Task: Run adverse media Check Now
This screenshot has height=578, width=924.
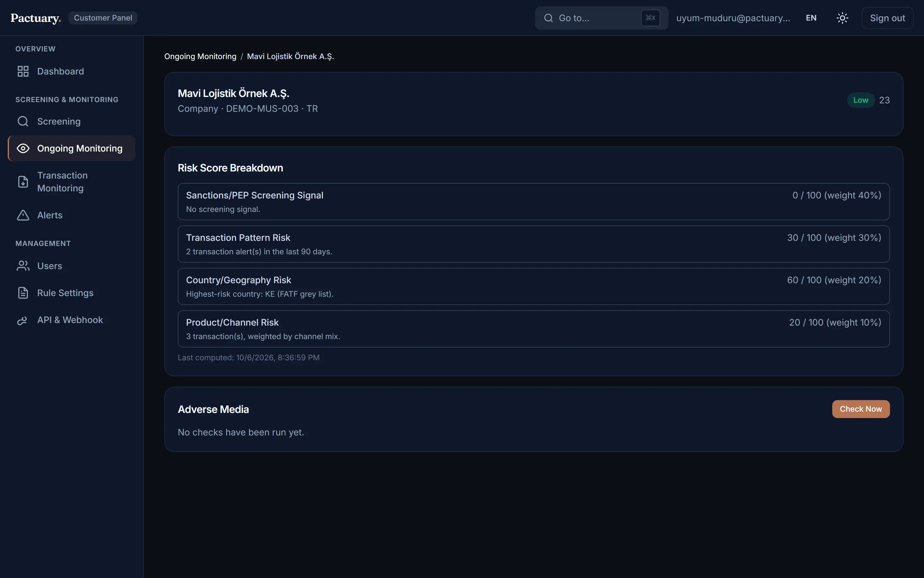Action: (x=860, y=409)
